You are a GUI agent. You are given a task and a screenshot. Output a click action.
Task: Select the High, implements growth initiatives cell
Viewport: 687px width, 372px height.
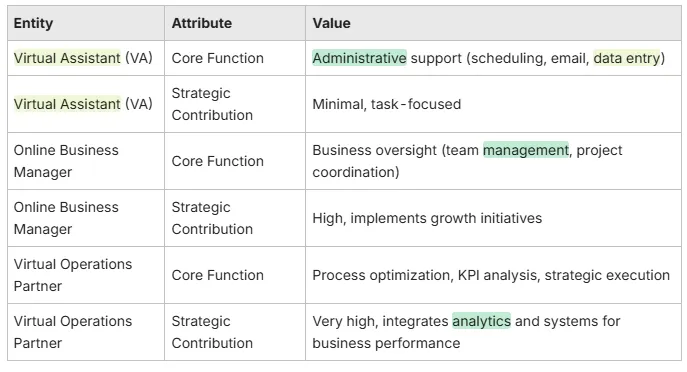[493, 218]
